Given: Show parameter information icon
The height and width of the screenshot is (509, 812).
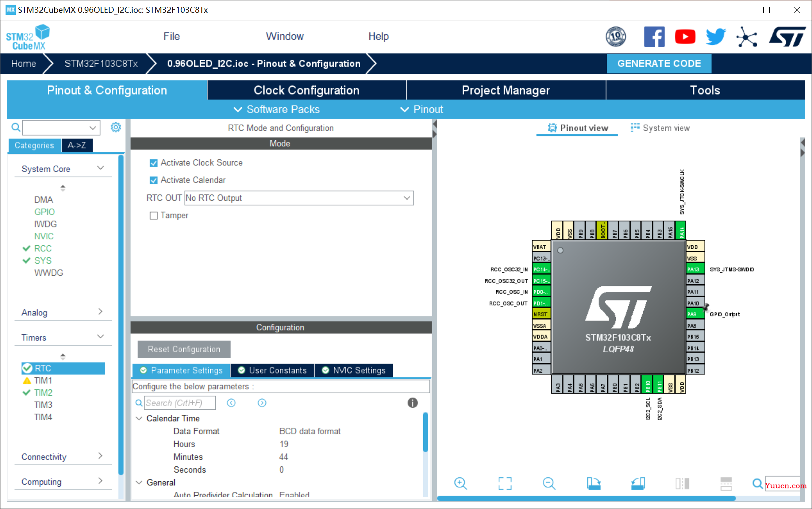Looking at the screenshot, I should [412, 403].
